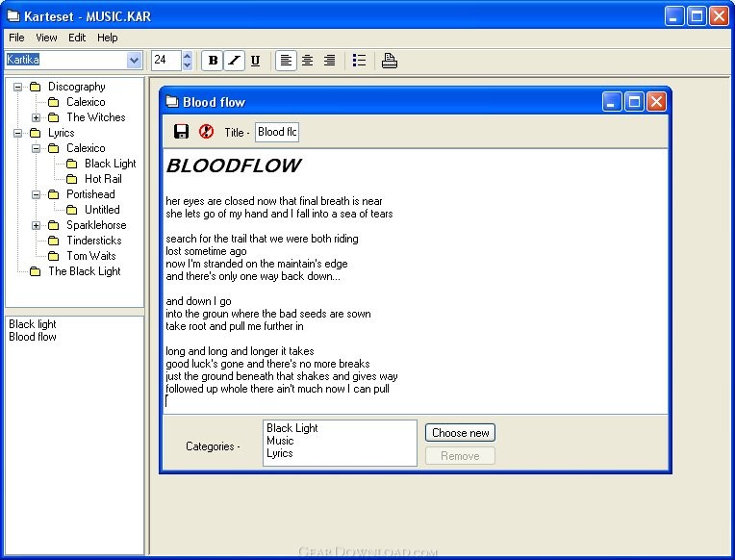Image resolution: width=735 pixels, height=560 pixels.
Task: Select Hot Rail category label
Action: tap(103, 179)
